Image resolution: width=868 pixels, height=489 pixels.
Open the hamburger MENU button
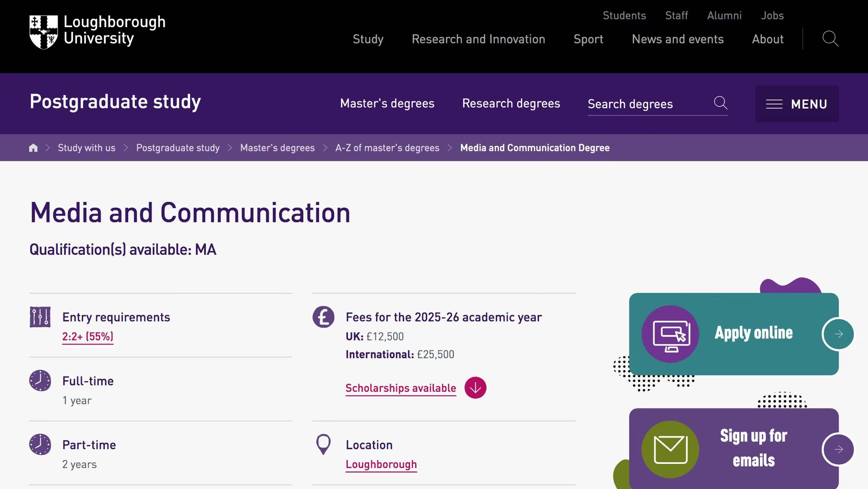[797, 104]
